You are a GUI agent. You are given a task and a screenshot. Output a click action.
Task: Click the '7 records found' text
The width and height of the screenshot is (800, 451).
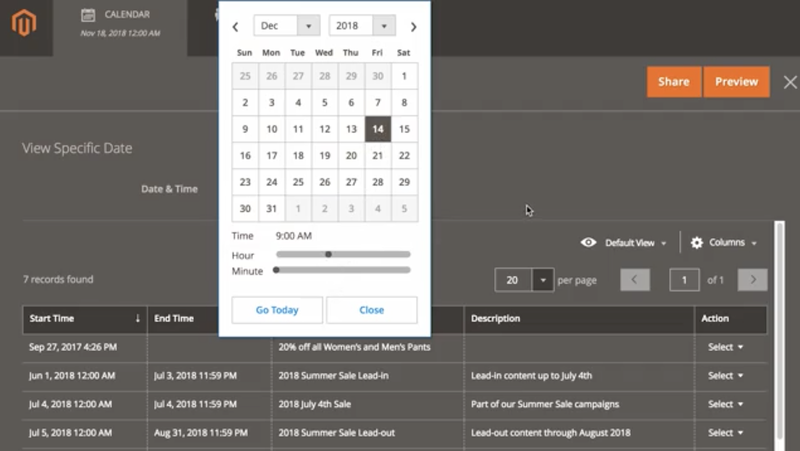coord(58,279)
